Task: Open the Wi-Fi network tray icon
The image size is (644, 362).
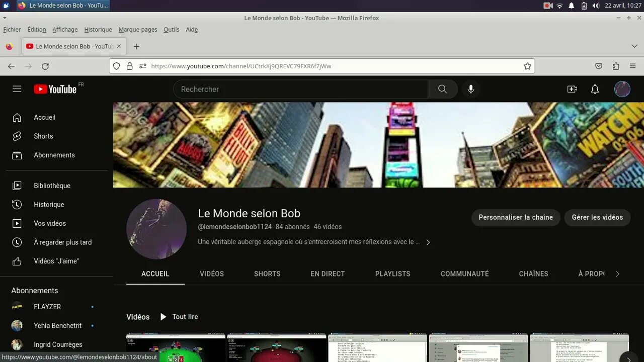Action: (x=559, y=6)
